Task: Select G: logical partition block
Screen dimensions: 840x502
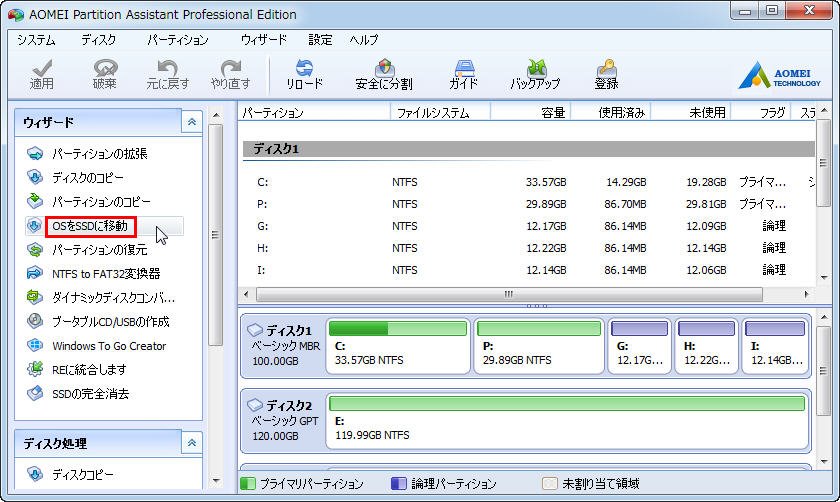Action: coord(640,345)
